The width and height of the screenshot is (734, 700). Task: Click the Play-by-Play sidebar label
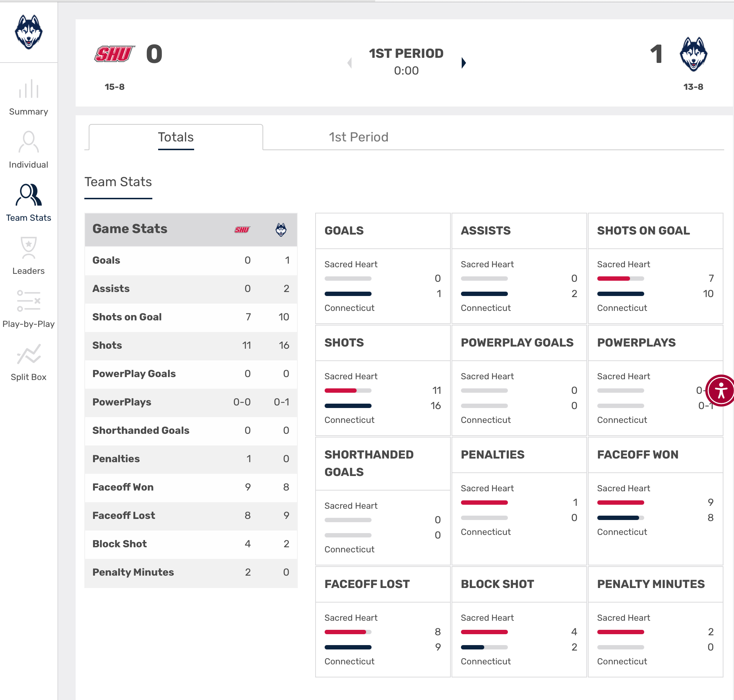(x=29, y=324)
